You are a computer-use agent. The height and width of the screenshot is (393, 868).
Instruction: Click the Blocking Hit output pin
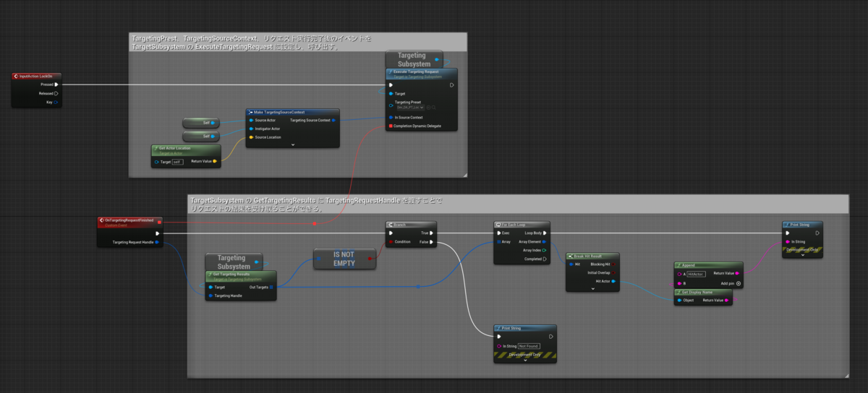614,264
